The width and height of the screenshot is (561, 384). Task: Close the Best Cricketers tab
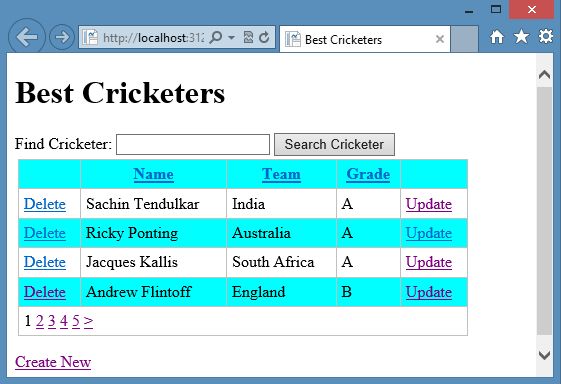click(440, 39)
